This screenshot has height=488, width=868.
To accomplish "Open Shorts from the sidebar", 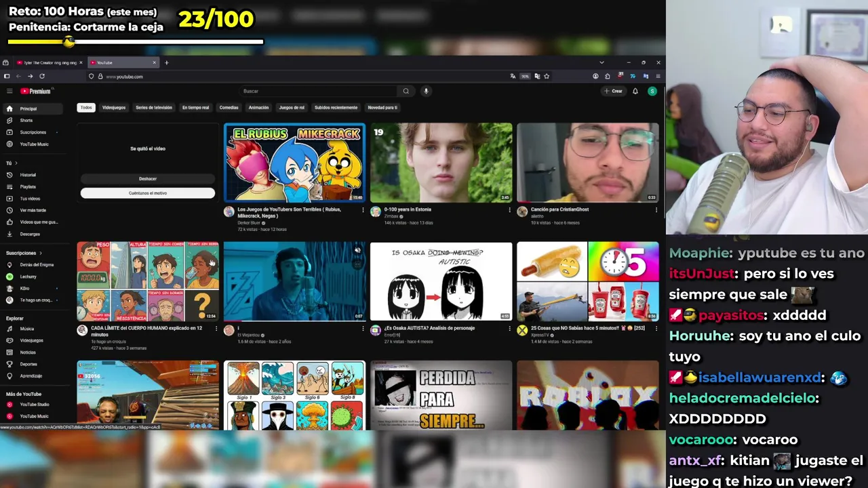I will [x=34, y=120].
